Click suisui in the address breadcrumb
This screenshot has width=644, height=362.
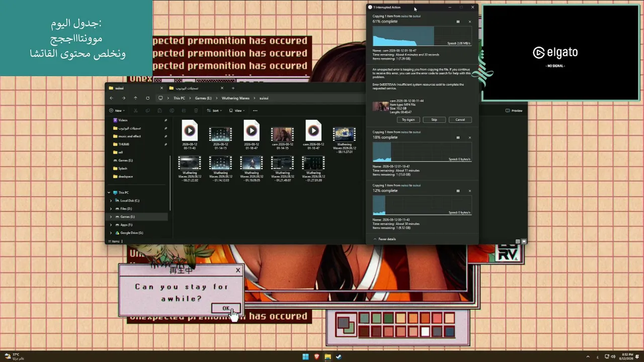[x=264, y=98]
